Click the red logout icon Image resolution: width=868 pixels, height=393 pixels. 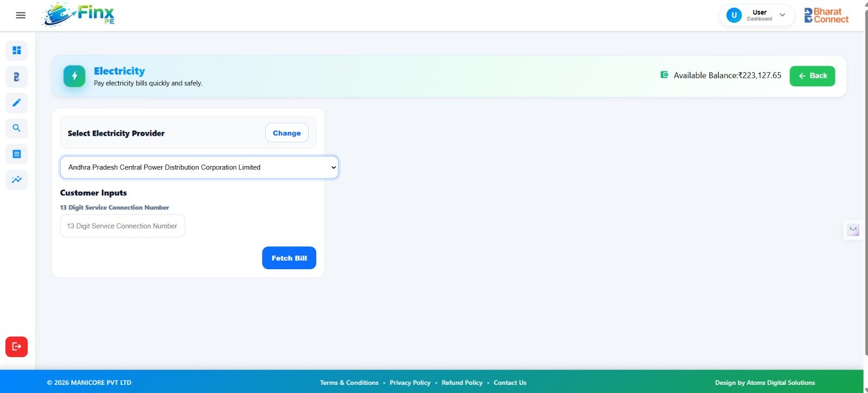(17, 346)
